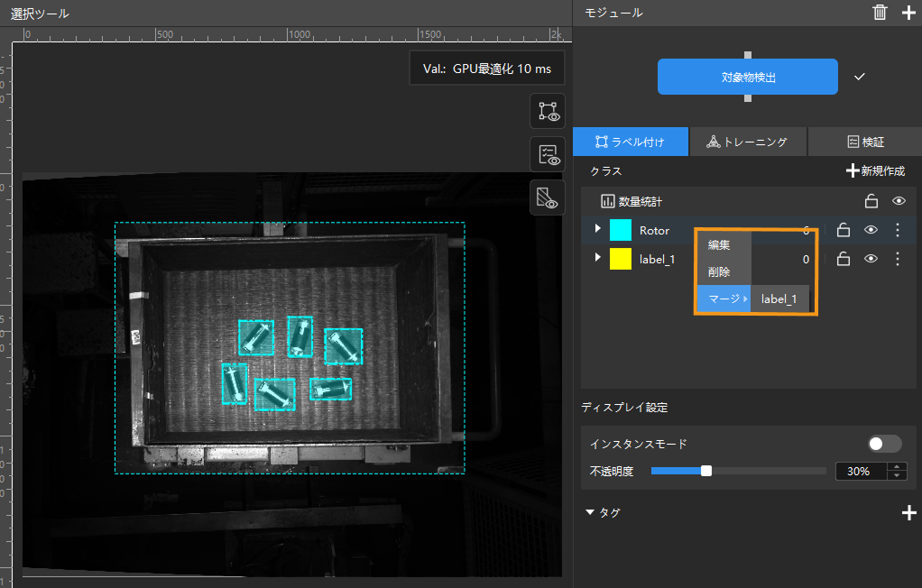922x588 pixels.
Task: Click the checklist visibility icon on canvas
Action: click(x=548, y=154)
